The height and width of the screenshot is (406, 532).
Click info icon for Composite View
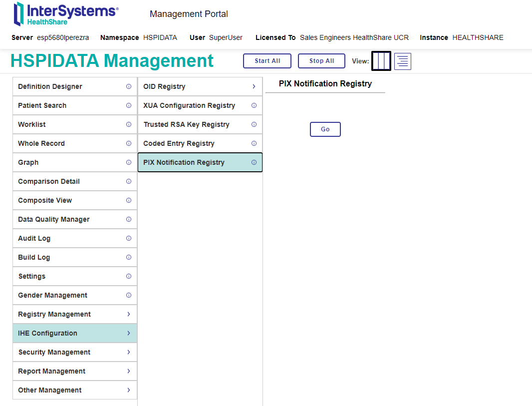[129, 201]
